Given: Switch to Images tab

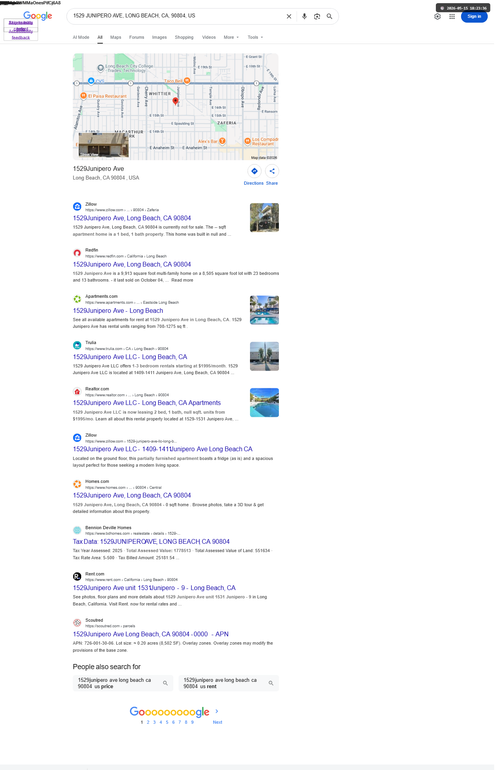Looking at the screenshot, I should [159, 37].
